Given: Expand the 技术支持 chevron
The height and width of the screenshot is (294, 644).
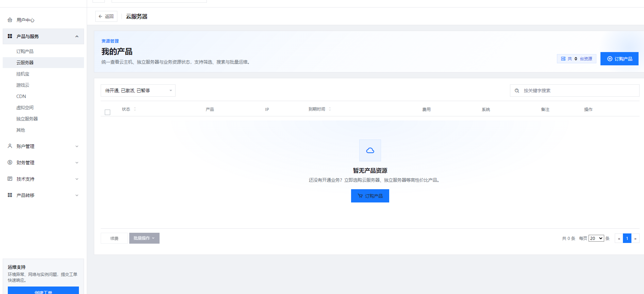Looking at the screenshot, I should click(77, 179).
